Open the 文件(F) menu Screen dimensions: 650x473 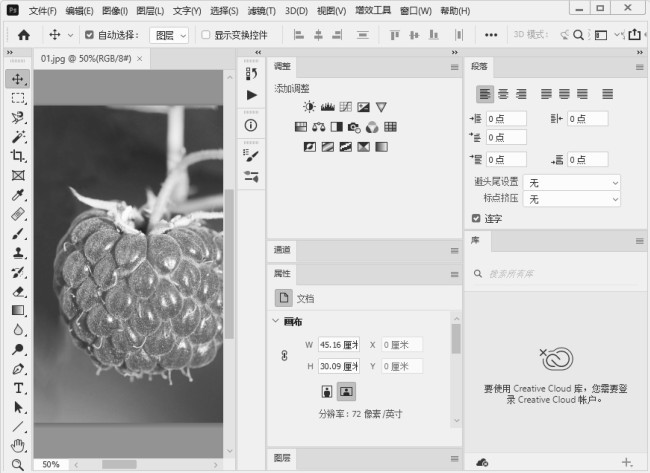point(43,11)
